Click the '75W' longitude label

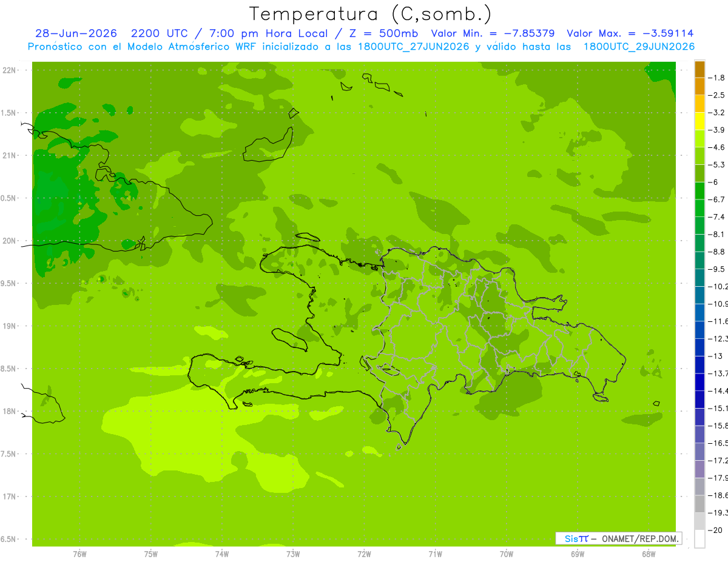(151, 554)
